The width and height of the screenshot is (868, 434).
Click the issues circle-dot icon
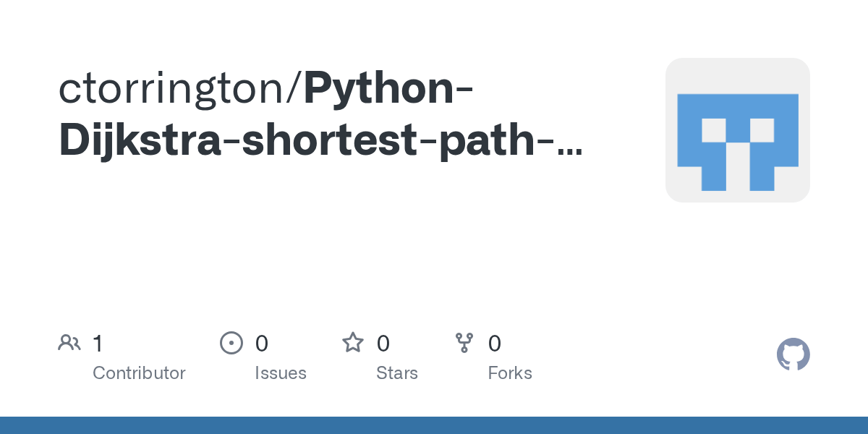click(231, 342)
